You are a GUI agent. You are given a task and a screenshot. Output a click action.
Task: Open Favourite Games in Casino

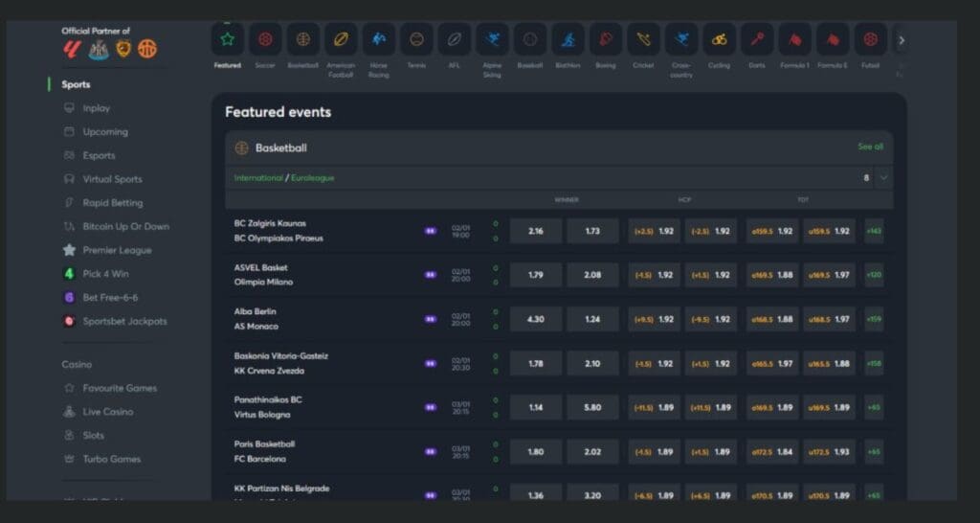pyautogui.click(x=120, y=388)
